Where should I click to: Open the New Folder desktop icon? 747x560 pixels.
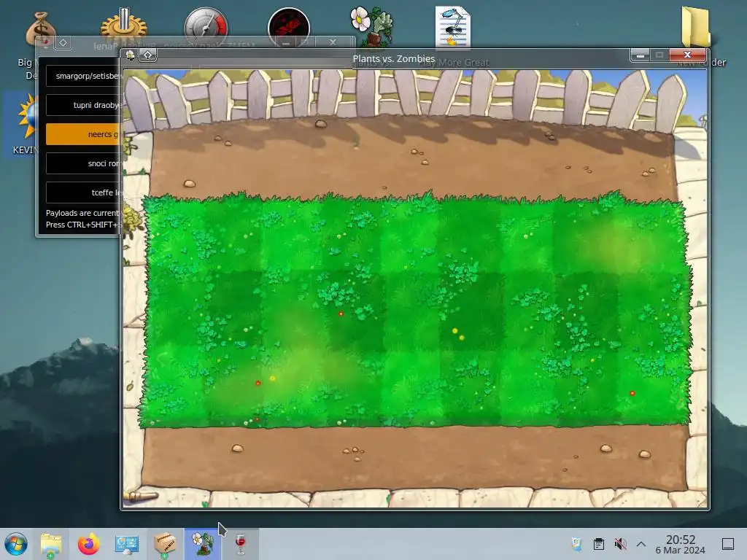pos(695,27)
